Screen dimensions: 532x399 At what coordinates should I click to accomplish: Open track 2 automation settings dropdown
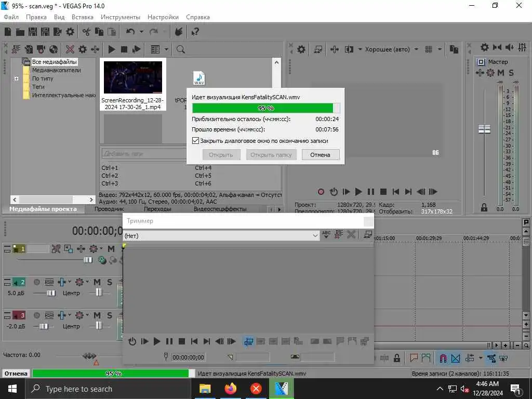pos(87,282)
